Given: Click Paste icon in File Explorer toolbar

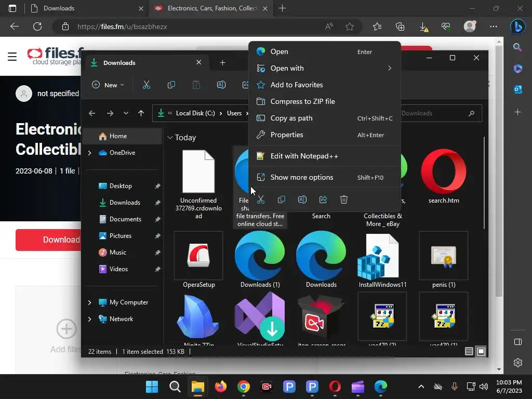Looking at the screenshot, I should [196, 85].
